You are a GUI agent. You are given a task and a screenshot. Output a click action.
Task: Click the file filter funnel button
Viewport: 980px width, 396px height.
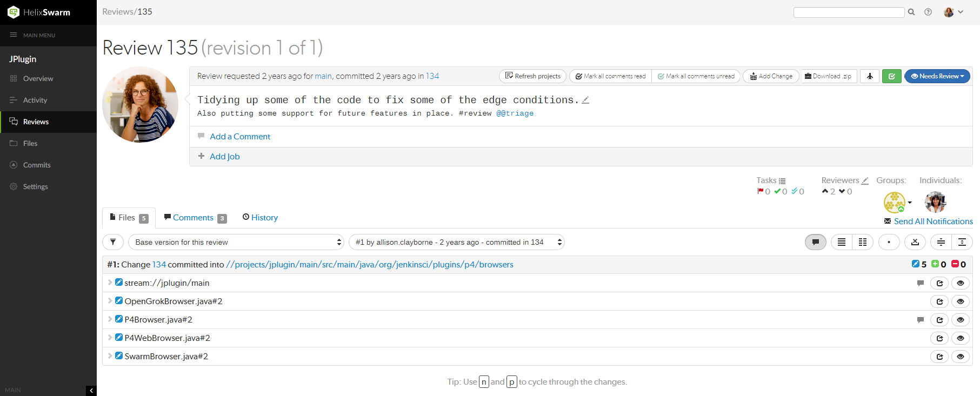click(113, 242)
